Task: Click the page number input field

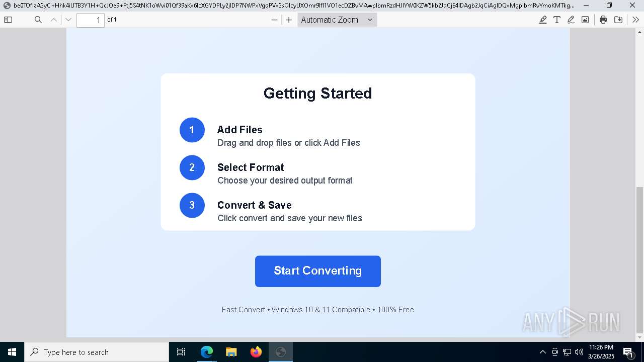Action: coord(91,20)
